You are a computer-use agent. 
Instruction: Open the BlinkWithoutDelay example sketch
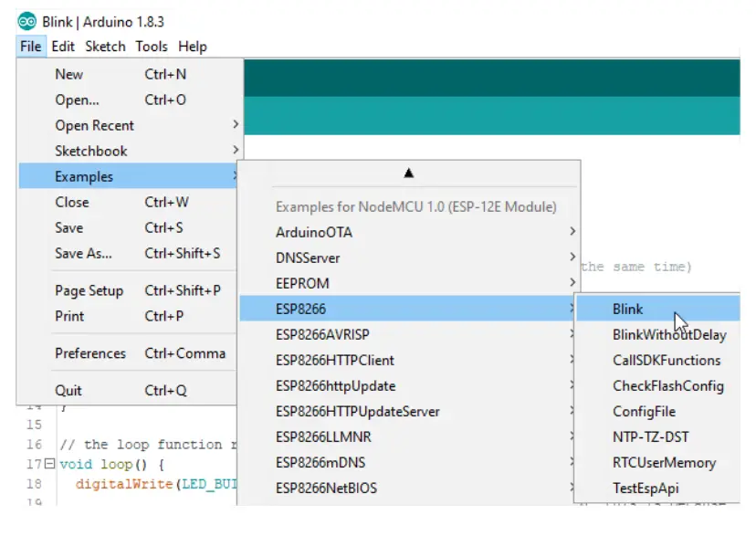[x=658, y=334]
